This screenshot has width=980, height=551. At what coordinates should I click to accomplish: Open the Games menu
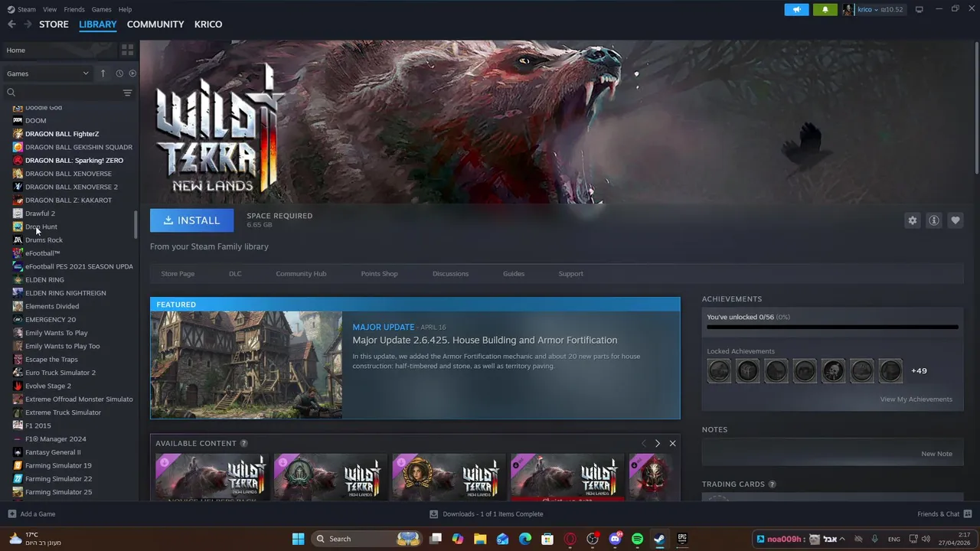[x=101, y=9]
